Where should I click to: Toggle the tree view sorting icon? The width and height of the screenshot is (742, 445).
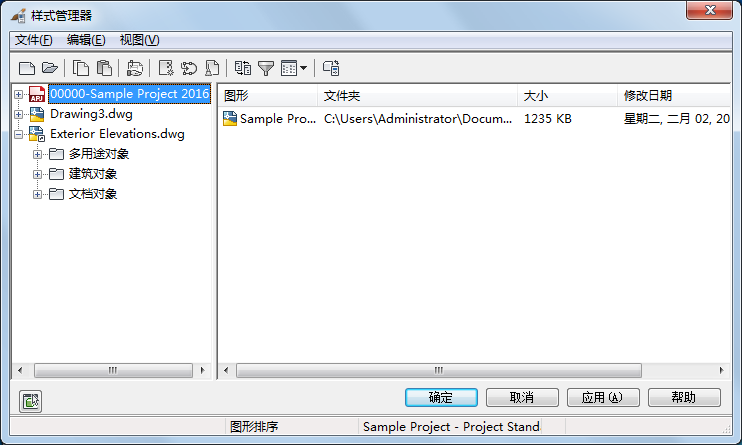coord(243,68)
